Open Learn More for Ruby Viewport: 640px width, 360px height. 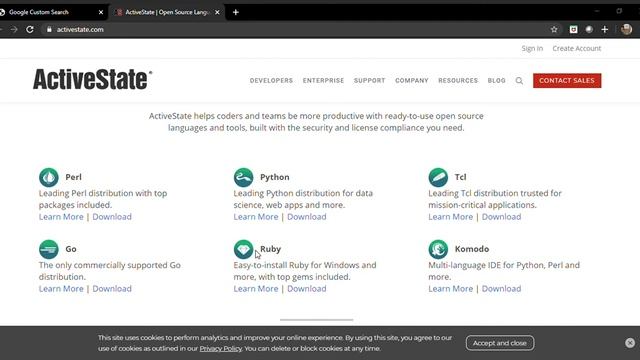(256, 289)
